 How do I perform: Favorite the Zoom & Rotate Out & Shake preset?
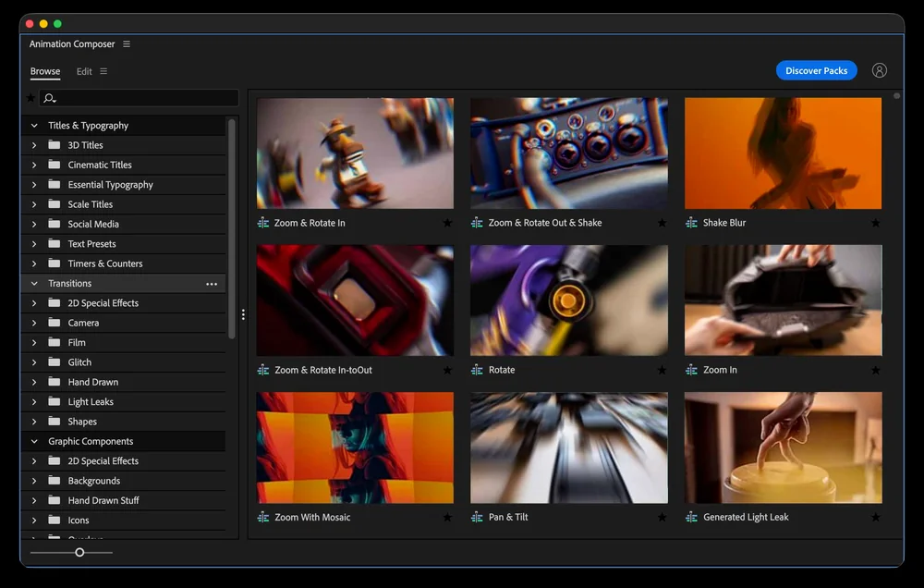point(662,223)
